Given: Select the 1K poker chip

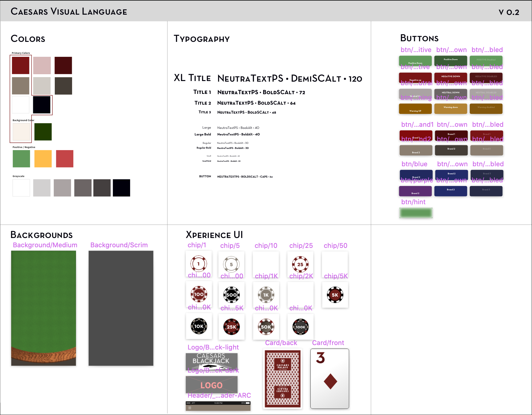Looking at the screenshot, I should pyautogui.click(x=266, y=295).
